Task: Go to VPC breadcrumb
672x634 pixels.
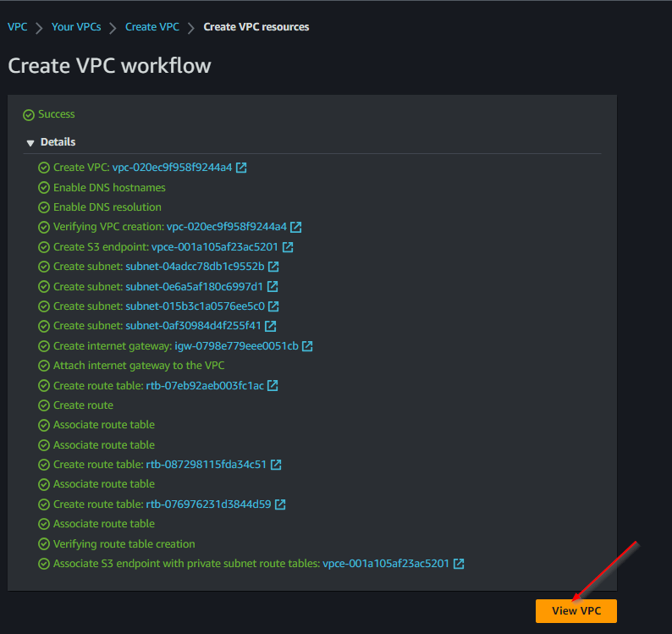Action: click(17, 27)
